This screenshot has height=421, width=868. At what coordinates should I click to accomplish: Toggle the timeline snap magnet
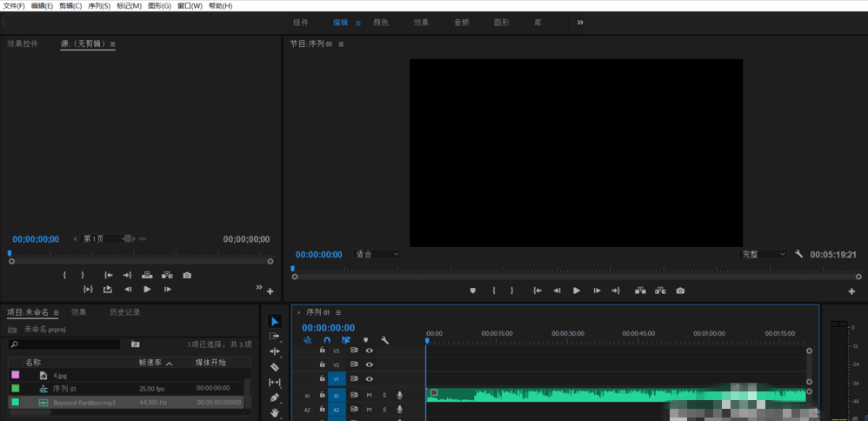tap(327, 340)
